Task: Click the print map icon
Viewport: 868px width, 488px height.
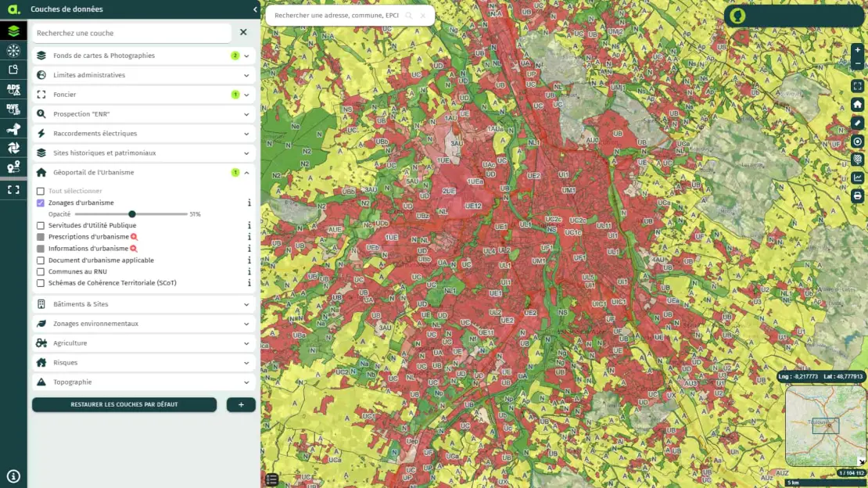Action: [x=858, y=196]
